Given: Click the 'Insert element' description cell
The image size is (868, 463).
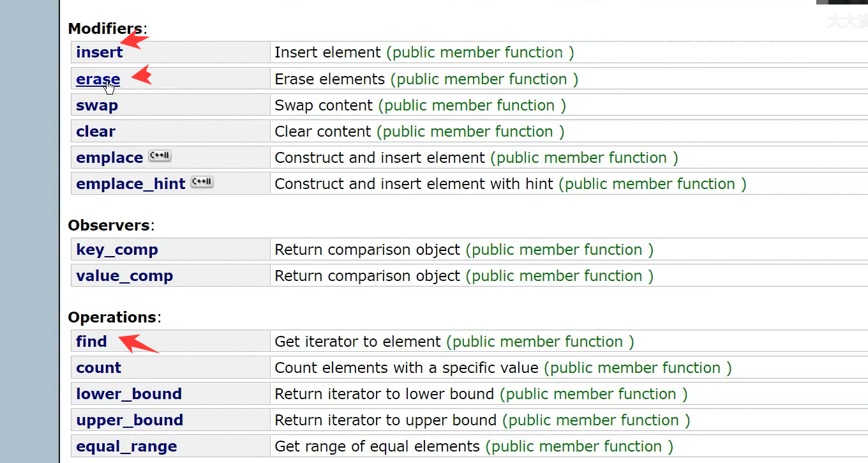Looking at the screenshot, I should (568, 52).
